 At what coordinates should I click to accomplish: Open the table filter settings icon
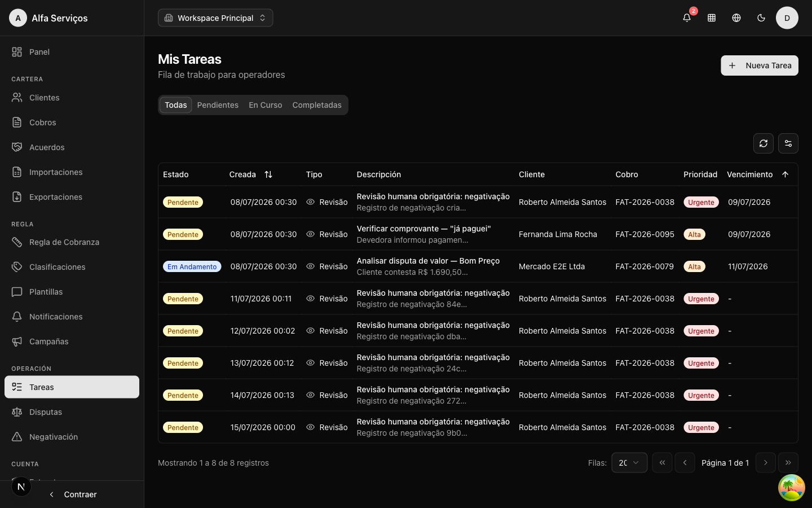click(x=788, y=143)
